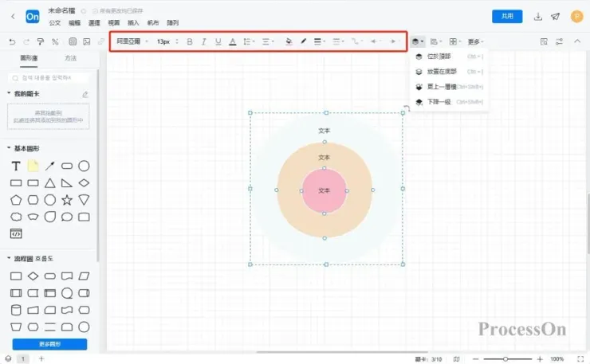Pick the flowchart decision diamond shape
590x364 pixels.
coord(33,276)
